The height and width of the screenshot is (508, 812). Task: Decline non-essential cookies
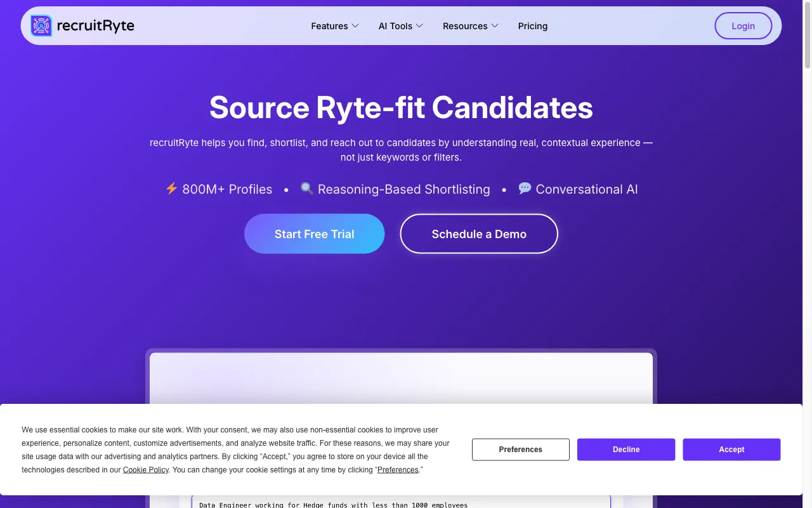click(x=626, y=450)
